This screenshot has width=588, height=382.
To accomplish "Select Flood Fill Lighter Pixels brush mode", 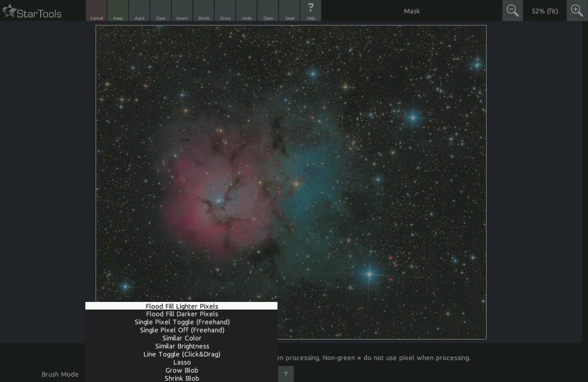I will click(181, 306).
